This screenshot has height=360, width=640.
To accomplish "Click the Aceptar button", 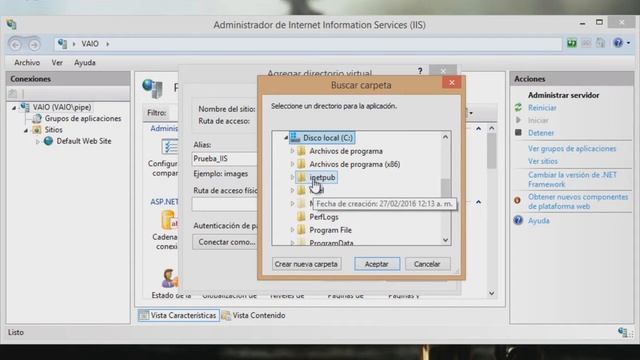I will (377, 264).
